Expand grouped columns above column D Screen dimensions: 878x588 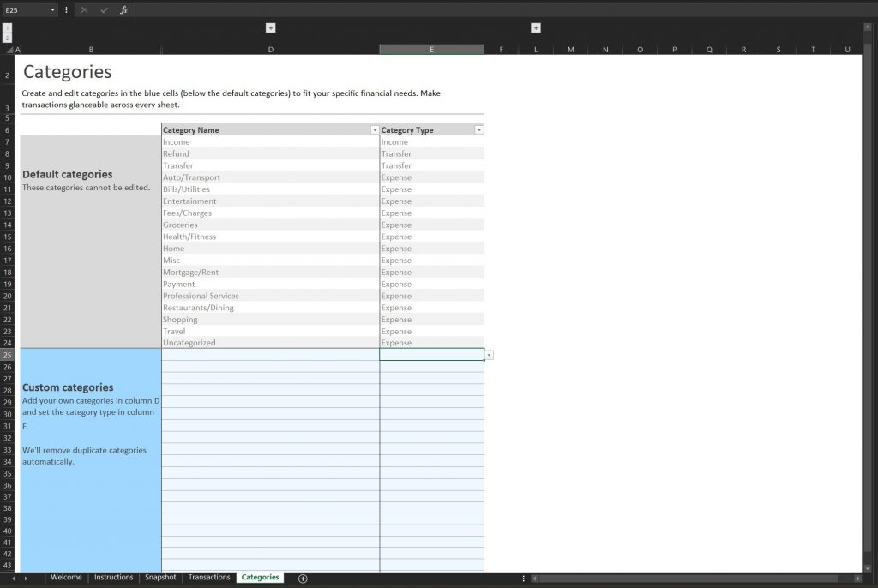(x=270, y=28)
